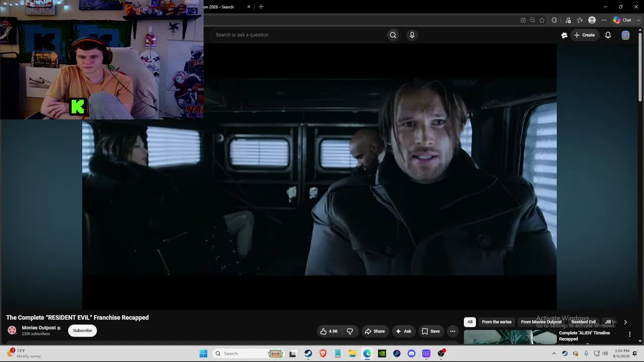Open Movies Outpost channel avatar
Screen dimensions: 644x362
point(12,330)
